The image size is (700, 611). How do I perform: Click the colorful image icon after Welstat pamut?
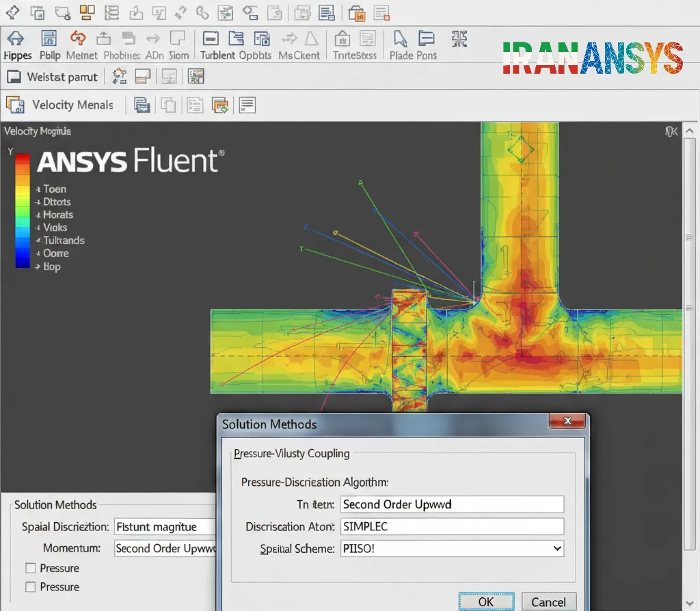click(x=196, y=77)
